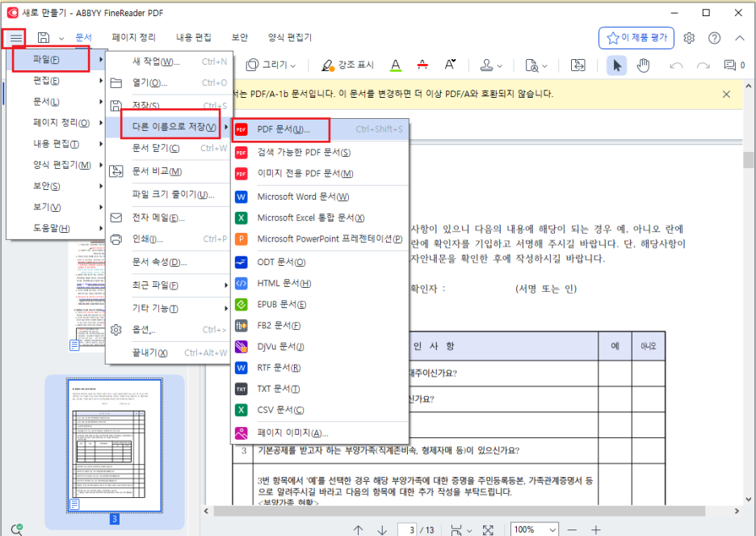Save as Microsoft Excel 통합 문서
The image size is (756, 536).
click(320, 218)
